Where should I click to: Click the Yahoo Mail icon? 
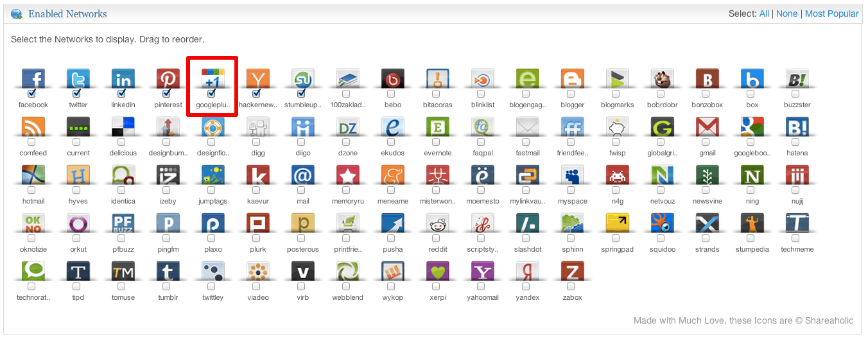(x=483, y=272)
